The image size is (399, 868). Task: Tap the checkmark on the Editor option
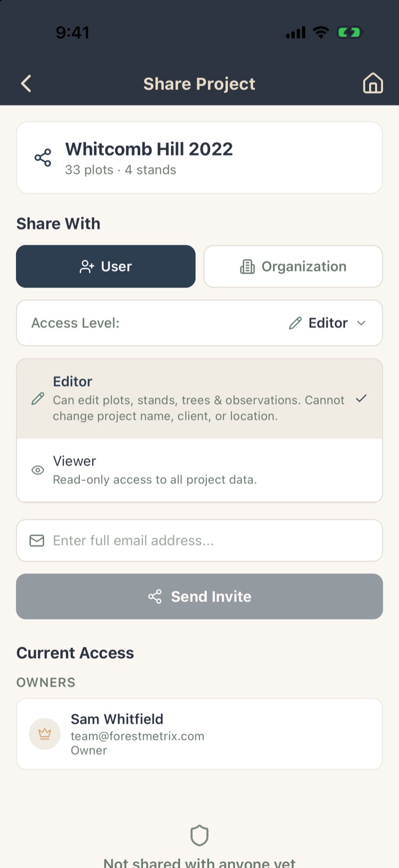pyautogui.click(x=361, y=398)
